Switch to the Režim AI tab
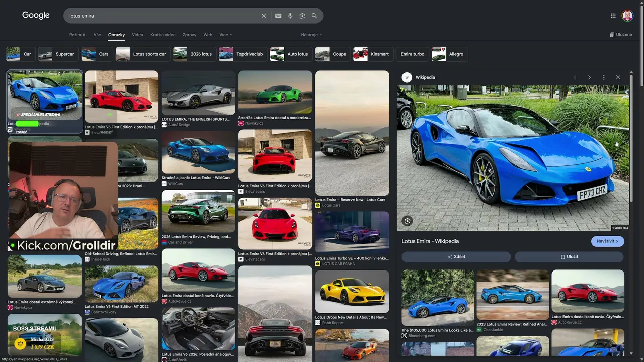The image size is (644, 362). pyautogui.click(x=78, y=35)
